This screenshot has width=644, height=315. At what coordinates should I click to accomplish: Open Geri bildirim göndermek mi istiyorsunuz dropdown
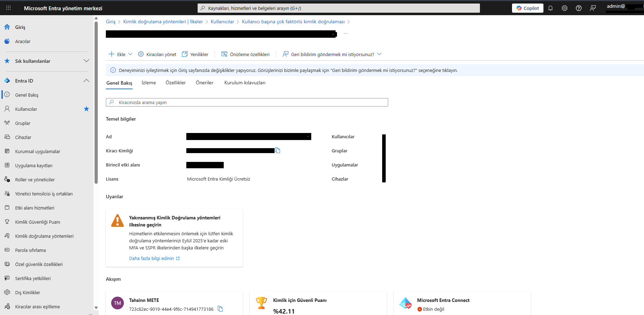point(332,54)
